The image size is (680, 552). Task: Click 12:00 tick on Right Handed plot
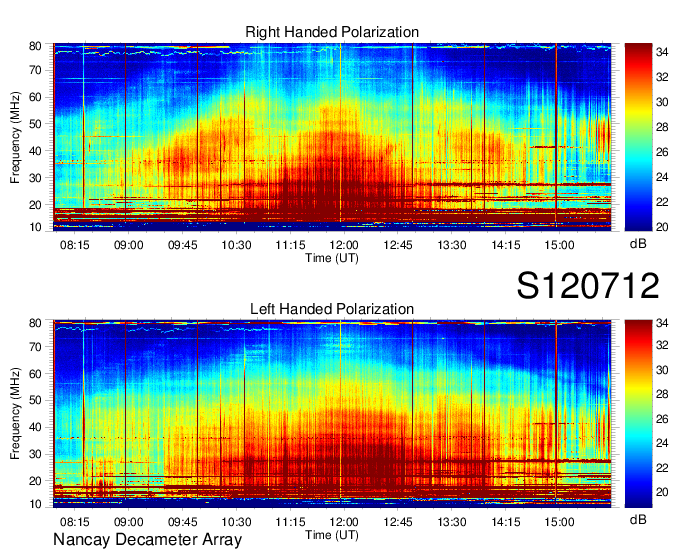pos(344,245)
